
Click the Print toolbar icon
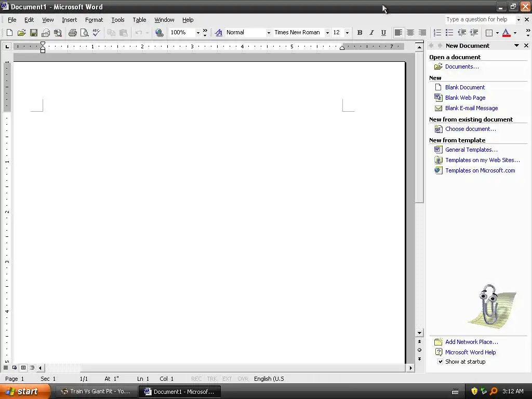coord(72,33)
